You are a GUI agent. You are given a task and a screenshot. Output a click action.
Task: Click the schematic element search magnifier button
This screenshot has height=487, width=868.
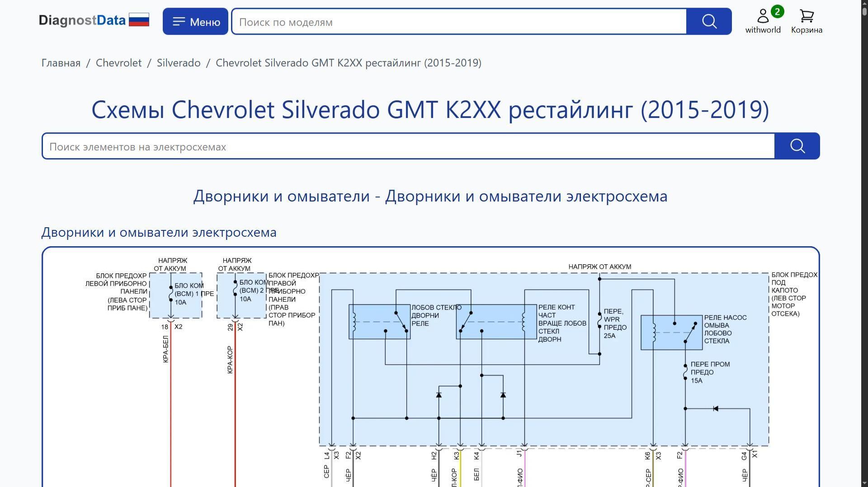(797, 146)
